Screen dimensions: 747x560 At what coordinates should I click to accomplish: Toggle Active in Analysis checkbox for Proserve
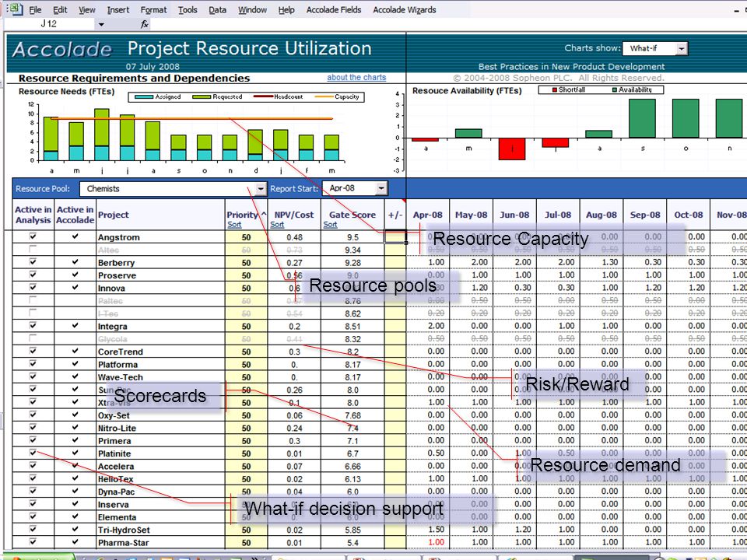(33, 275)
